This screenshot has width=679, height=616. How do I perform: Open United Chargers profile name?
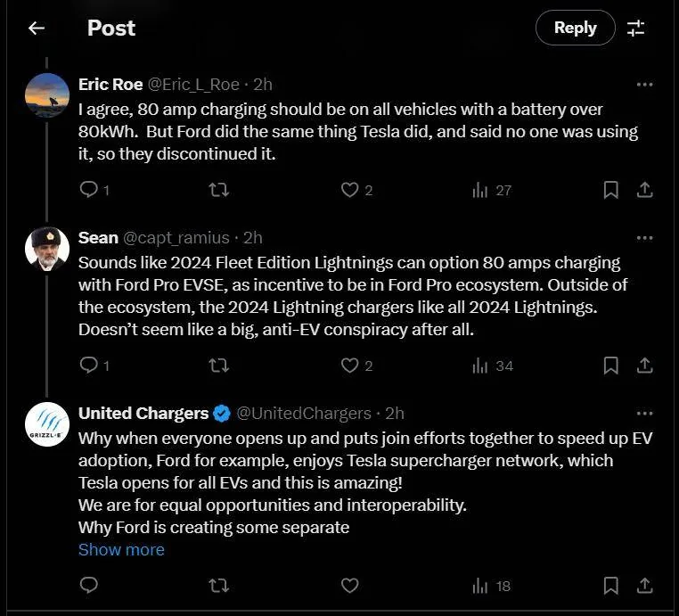(143, 414)
